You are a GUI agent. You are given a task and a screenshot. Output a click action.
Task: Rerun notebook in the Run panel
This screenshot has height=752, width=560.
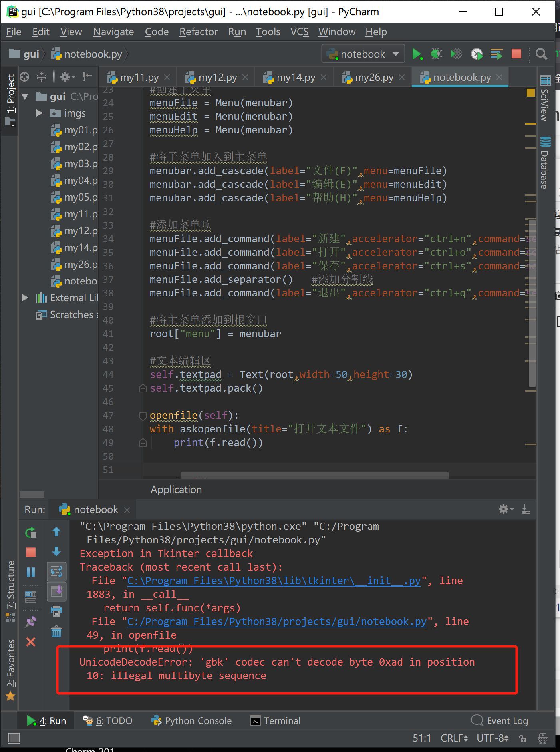pos(31,533)
